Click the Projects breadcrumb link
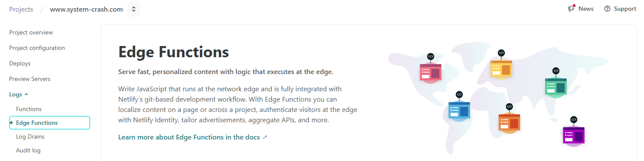 (x=21, y=9)
